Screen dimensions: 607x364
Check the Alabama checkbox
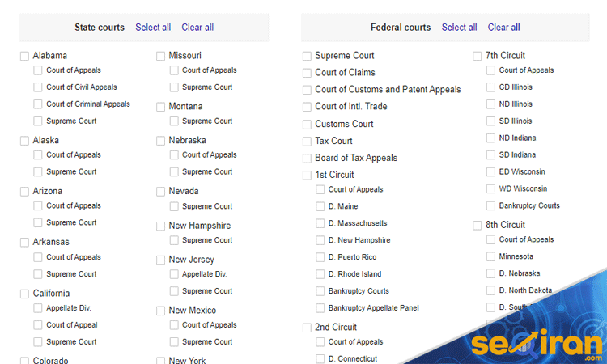[24, 56]
